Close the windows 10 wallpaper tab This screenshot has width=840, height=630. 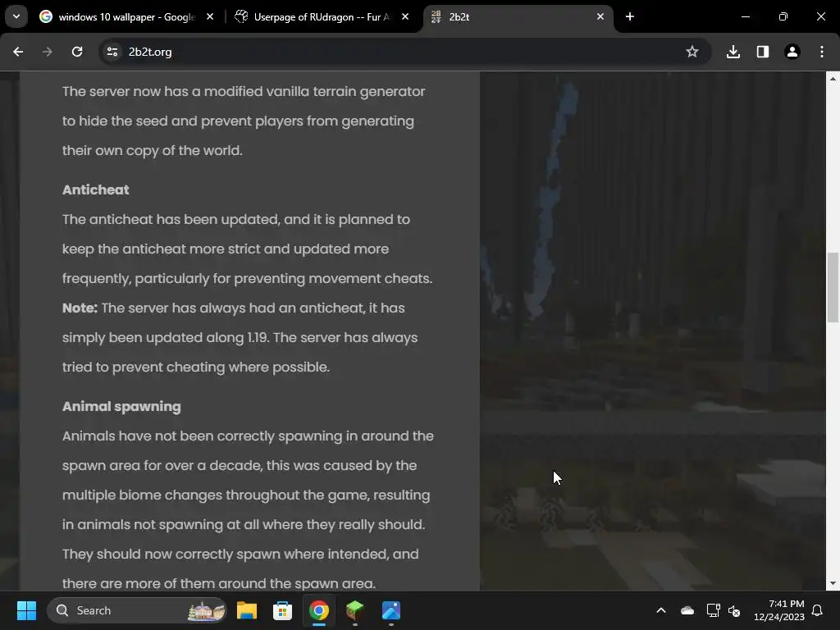point(210,16)
